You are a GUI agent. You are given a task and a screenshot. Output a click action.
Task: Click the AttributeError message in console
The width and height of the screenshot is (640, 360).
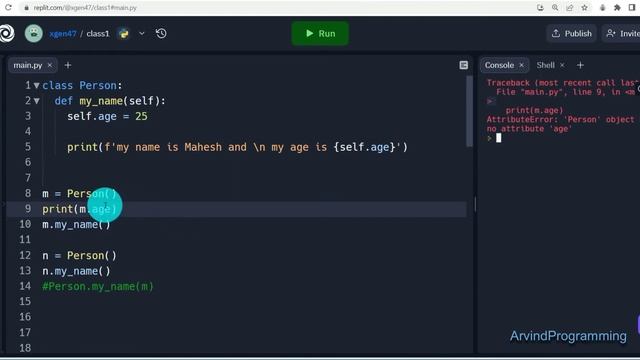click(560, 124)
